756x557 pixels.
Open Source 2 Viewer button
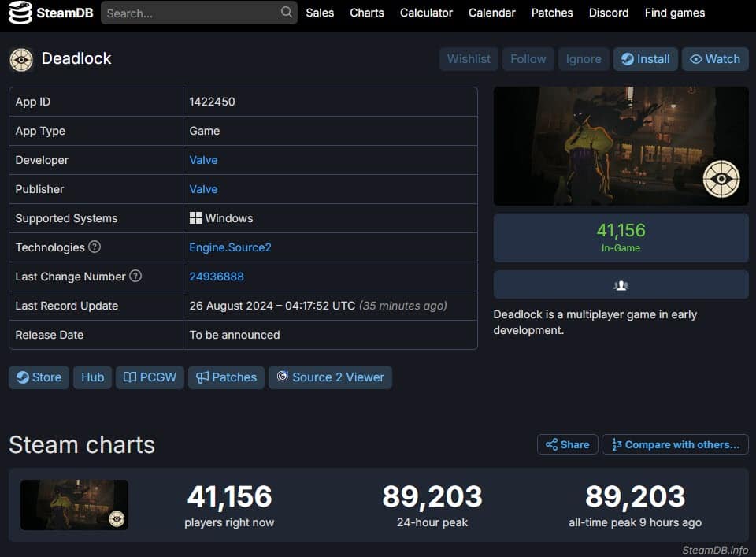(x=330, y=377)
